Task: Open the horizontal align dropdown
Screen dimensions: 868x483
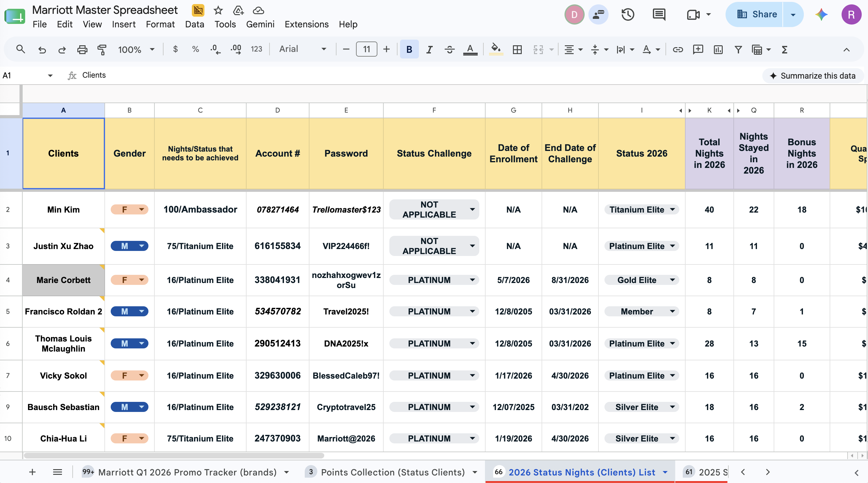Action: click(x=573, y=49)
